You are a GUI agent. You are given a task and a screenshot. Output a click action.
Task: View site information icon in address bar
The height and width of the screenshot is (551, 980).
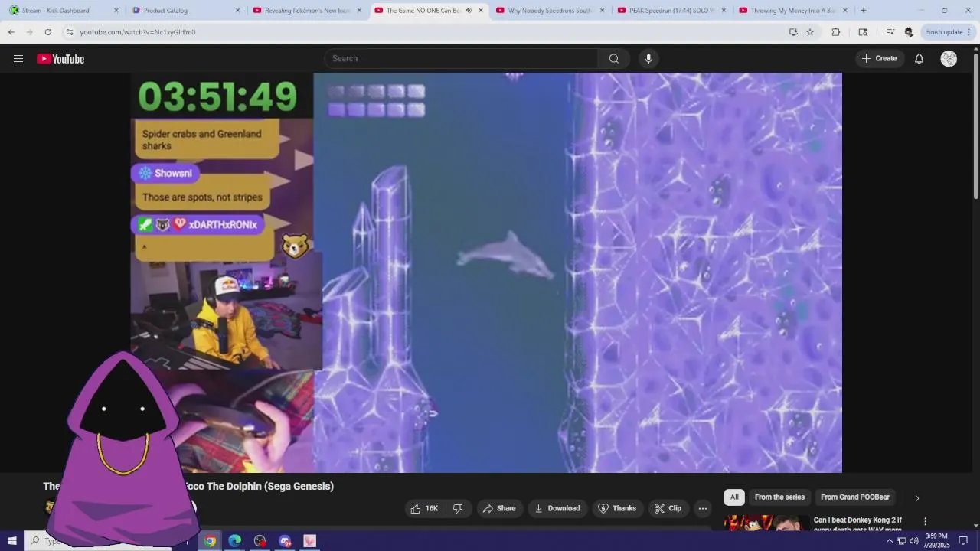click(70, 32)
